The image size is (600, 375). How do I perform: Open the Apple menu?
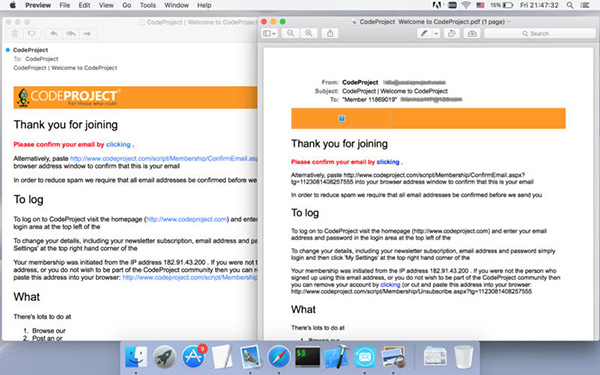13,5
